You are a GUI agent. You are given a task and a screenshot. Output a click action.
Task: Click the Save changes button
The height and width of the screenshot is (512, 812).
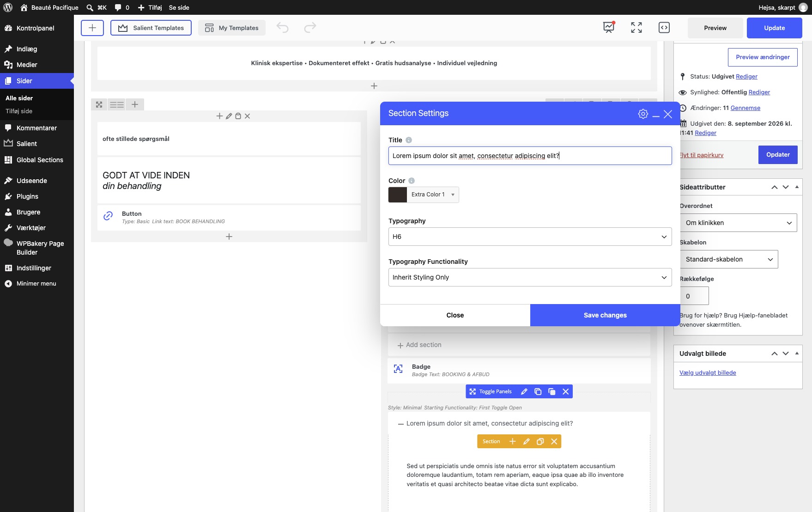point(605,315)
